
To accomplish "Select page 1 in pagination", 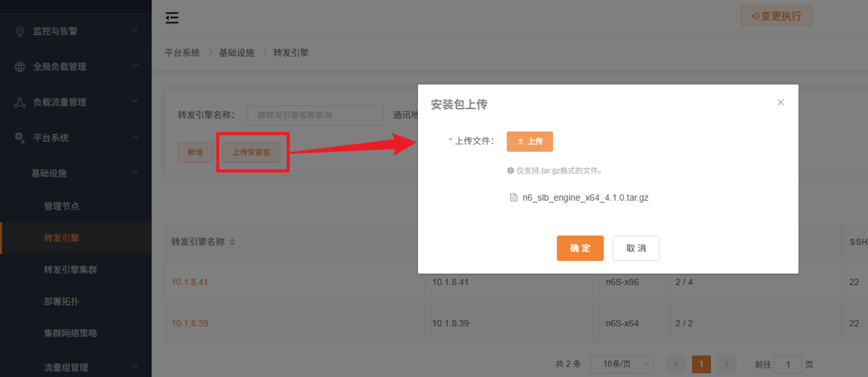I will click(x=701, y=365).
